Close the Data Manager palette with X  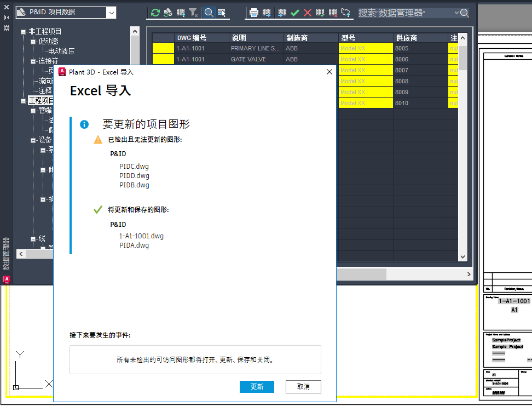coord(6,7)
